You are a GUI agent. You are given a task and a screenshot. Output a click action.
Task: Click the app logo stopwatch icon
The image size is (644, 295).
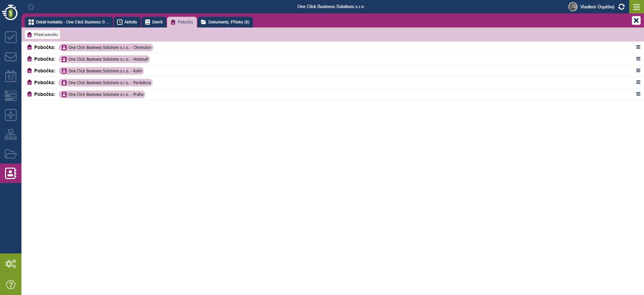(x=10, y=12)
